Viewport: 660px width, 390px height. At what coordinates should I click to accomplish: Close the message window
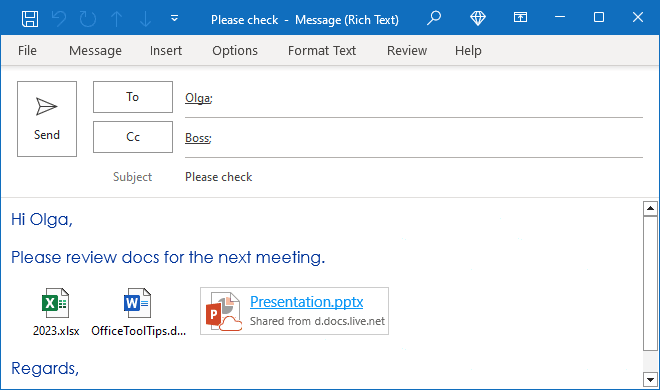tap(638, 17)
